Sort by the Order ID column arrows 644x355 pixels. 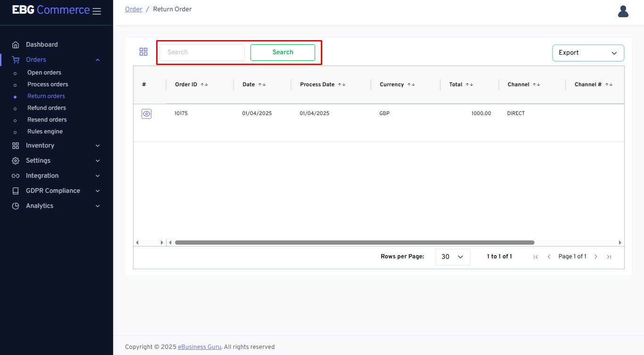pyautogui.click(x=204, y=85)
